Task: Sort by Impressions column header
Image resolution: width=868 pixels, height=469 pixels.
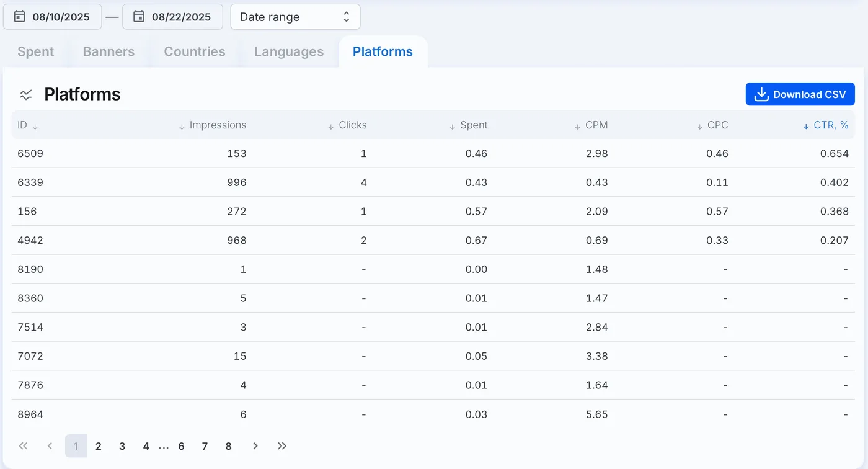Action: coord(213,125)
